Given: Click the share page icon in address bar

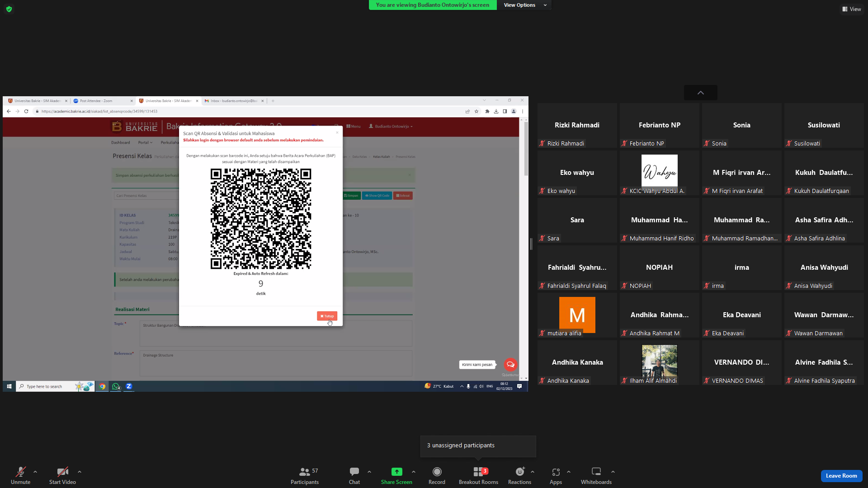Looking at the screenshot, I should [x=467, y=111].
